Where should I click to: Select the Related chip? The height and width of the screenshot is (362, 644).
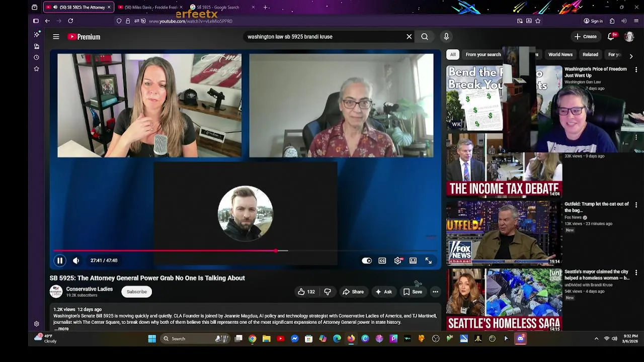pos(590,54)
